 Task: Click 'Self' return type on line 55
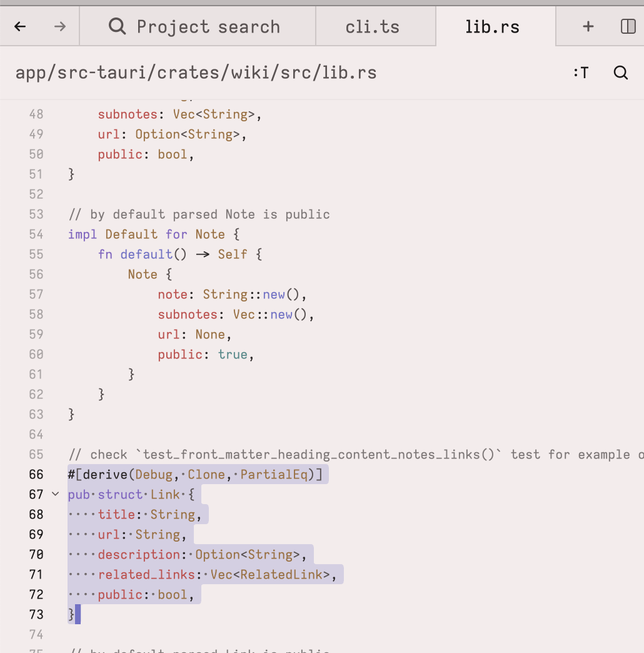(x=233, y=254)
